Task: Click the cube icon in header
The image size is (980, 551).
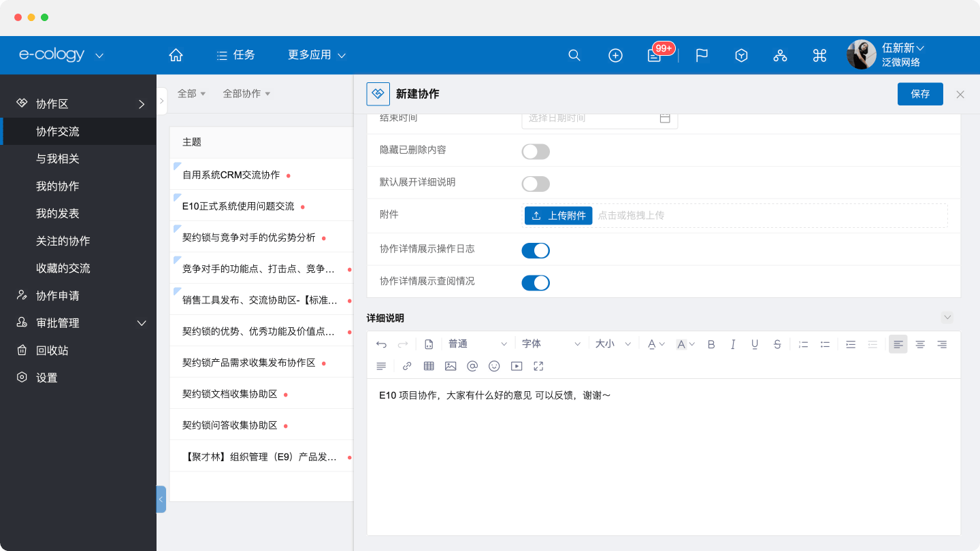Action: point(741,56)
